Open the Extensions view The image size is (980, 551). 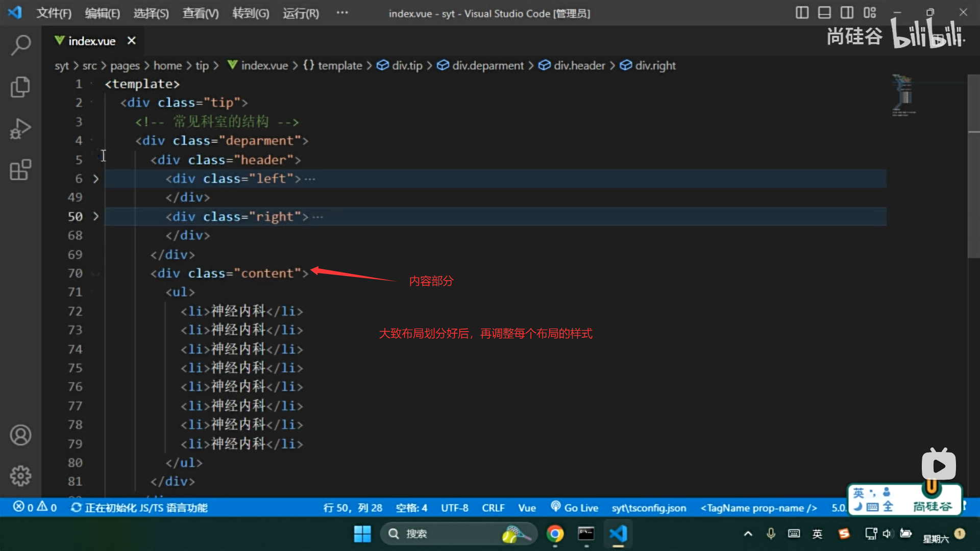20,170
